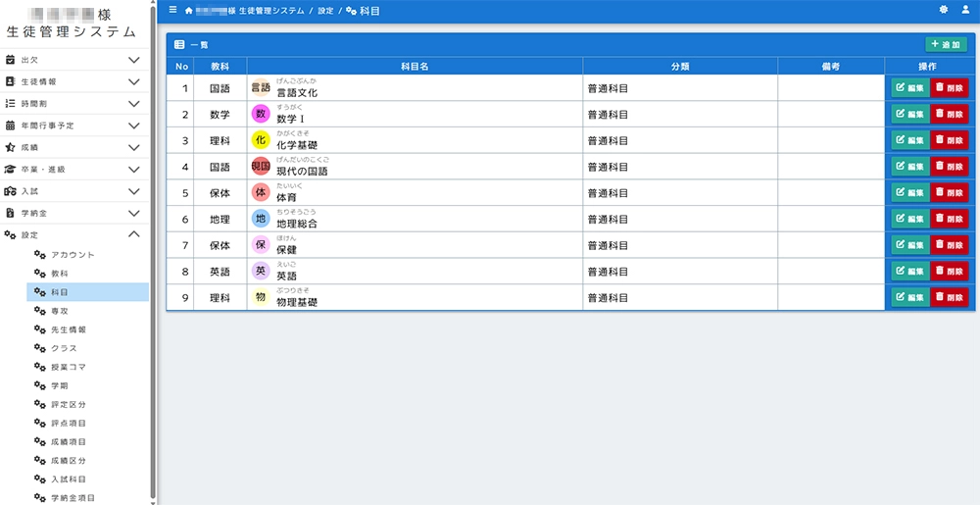Edit the 言語文化 subject row
The image size is (980, 505).
[910, 87]
